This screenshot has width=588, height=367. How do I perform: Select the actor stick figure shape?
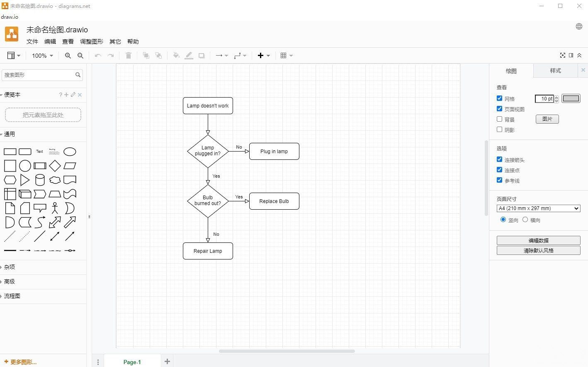coord(55,208)
